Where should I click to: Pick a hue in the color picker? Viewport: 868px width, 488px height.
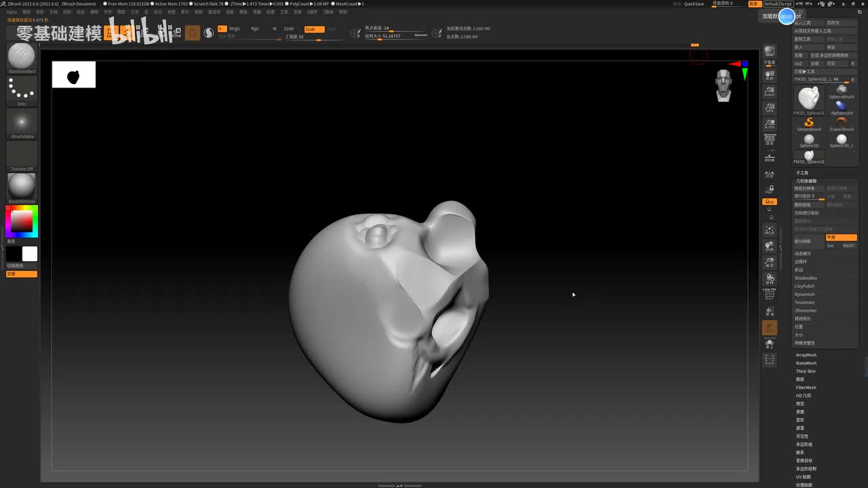tap(22, 221)
